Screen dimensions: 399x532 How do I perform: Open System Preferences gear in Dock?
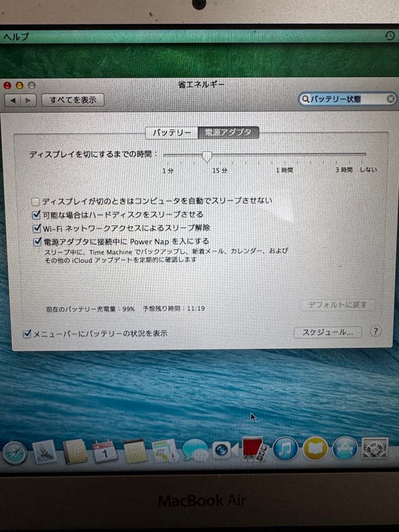coord(375,448)
